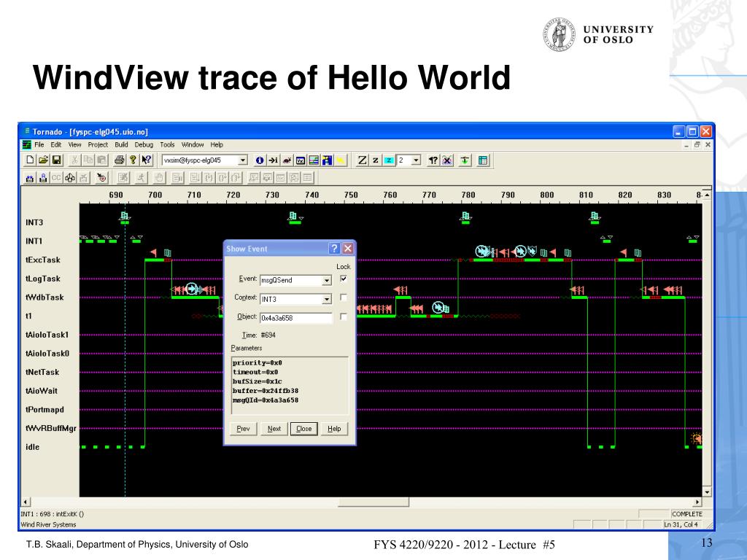Click the lock-like icon in second toolbar
Image resolution: width=747 pixels, height=560 pixels.
tap(43, 178)
